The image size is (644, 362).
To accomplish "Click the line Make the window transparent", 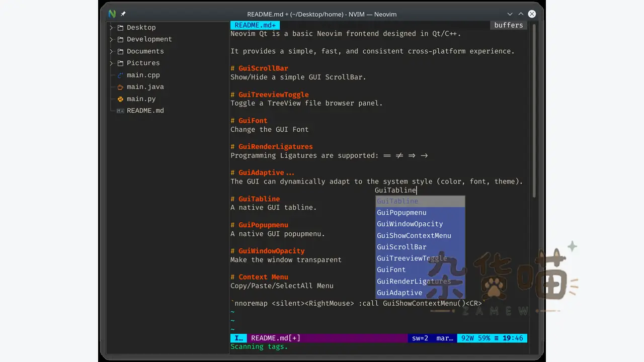I will tap(286, 260).
